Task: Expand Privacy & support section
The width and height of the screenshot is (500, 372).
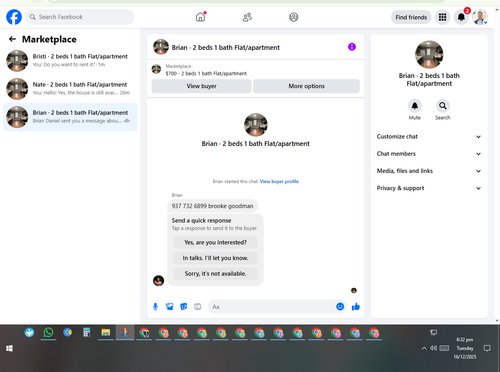Action: pyautogui.click(x=429, y=188)
